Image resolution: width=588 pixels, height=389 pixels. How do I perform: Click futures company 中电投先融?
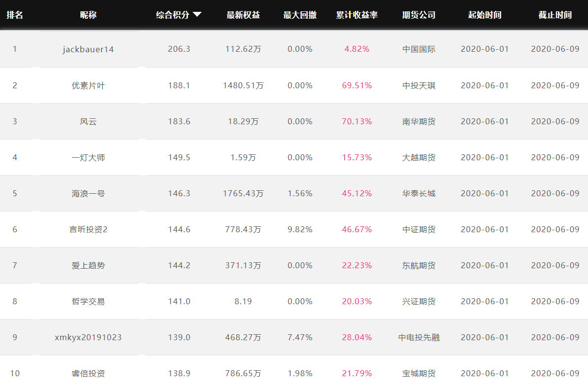click(x=419, y=337)
